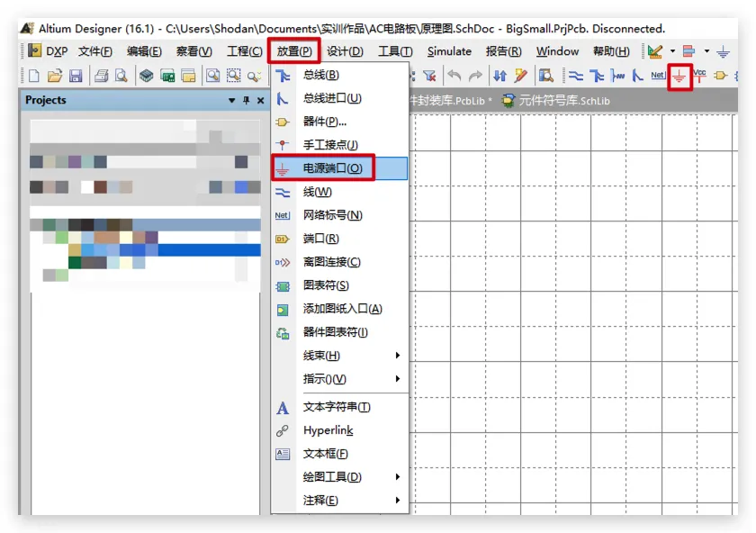Choose 手工接点(J) from the menu
The image size is (756, 533).
(340, 145)
